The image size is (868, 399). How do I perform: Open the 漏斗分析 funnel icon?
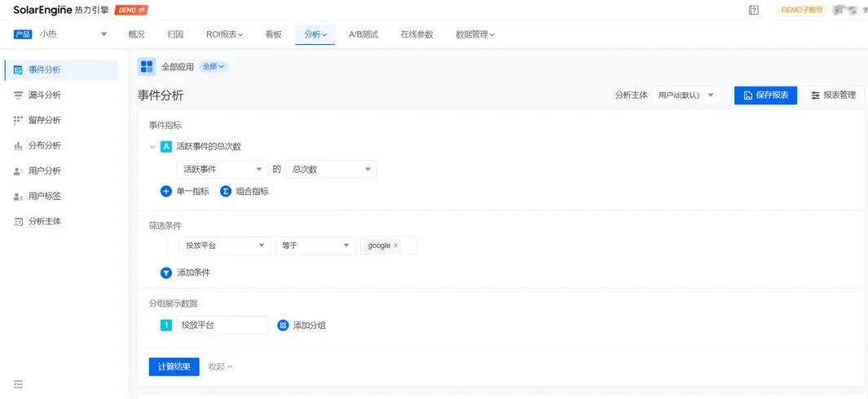coord(18,95)
